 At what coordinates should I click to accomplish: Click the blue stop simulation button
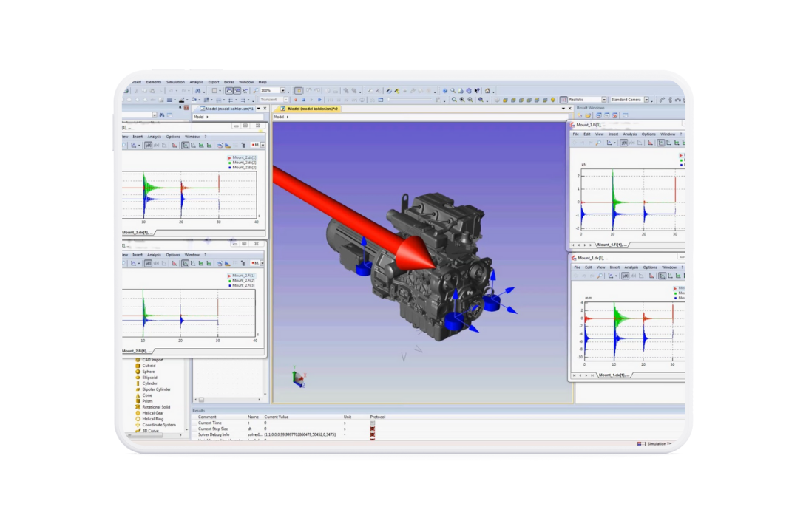[x=303, y=100]
